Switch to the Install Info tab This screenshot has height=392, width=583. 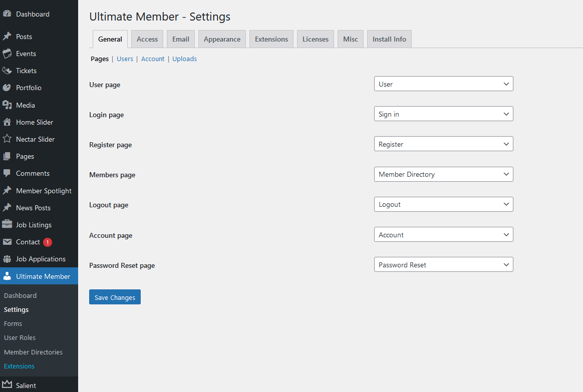click(389, 39)
